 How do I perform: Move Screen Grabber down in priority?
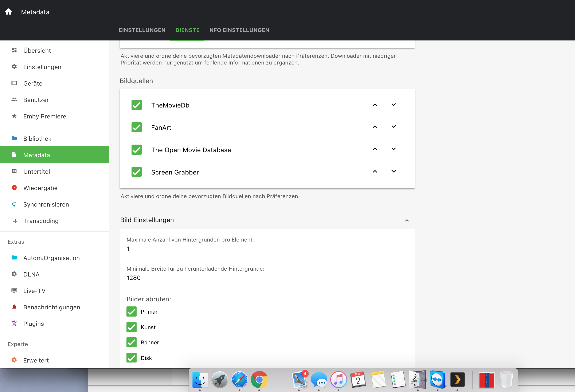tap(394, 171)
